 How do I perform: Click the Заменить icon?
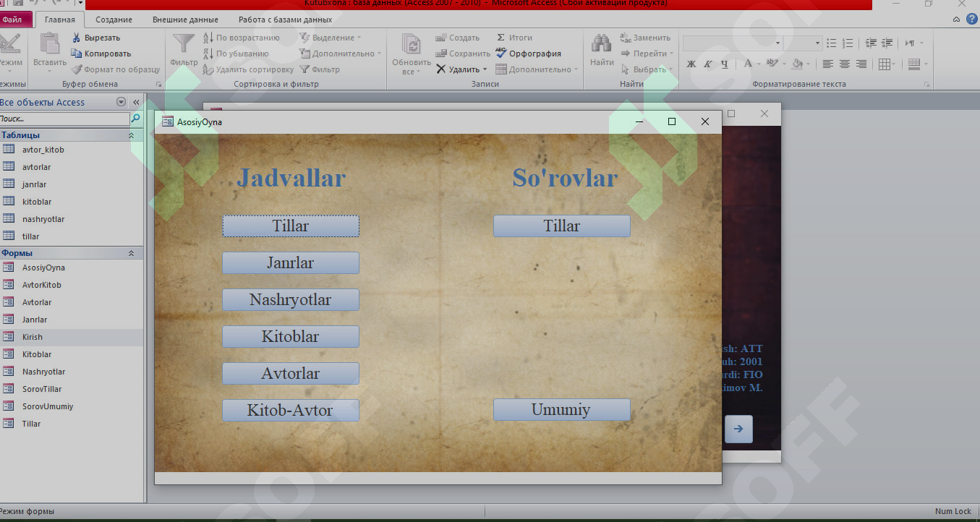626,38
